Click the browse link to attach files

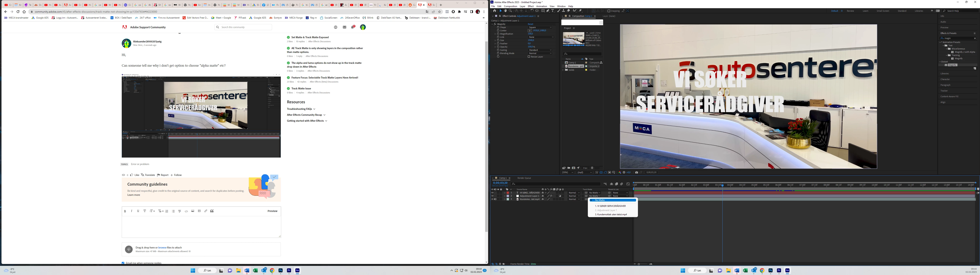[162, 247]
